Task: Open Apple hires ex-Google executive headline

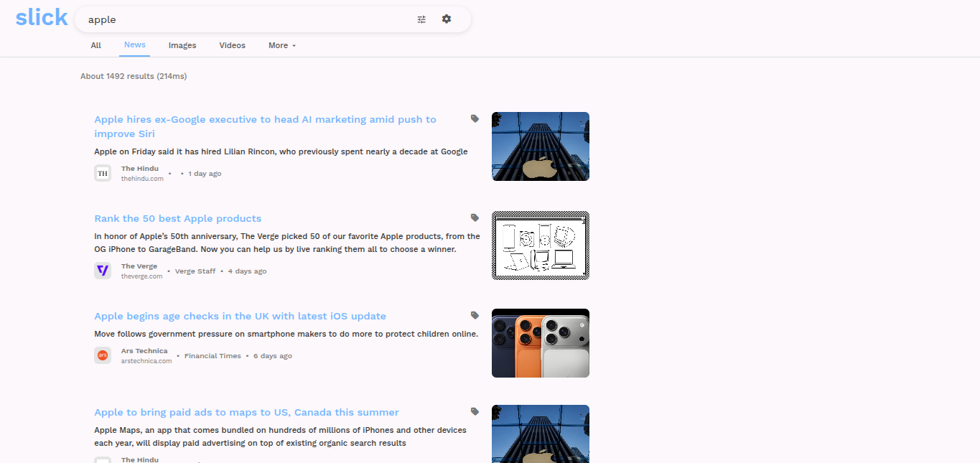Action: click(x=265, y=126)
